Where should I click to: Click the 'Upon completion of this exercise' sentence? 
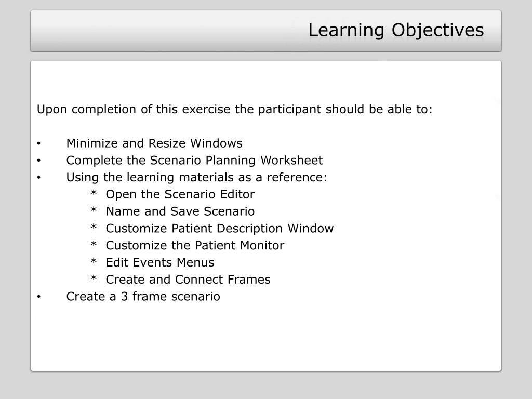[234, 109]
